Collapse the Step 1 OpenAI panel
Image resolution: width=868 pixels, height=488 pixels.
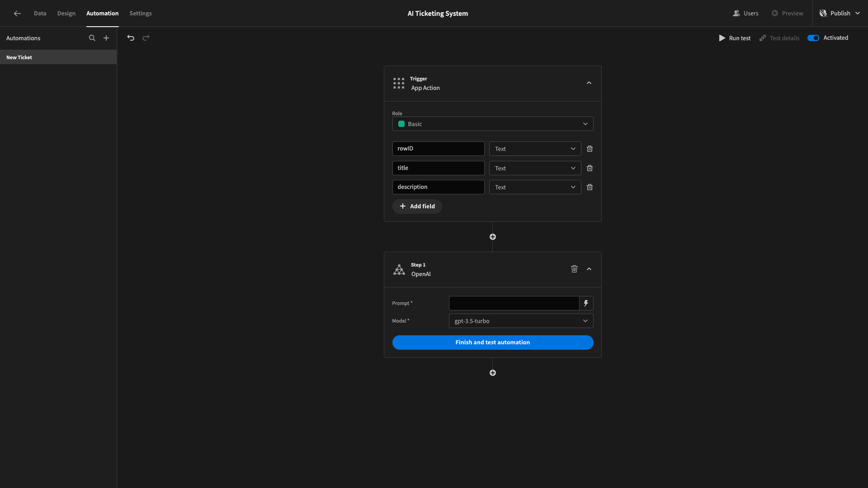589,269
